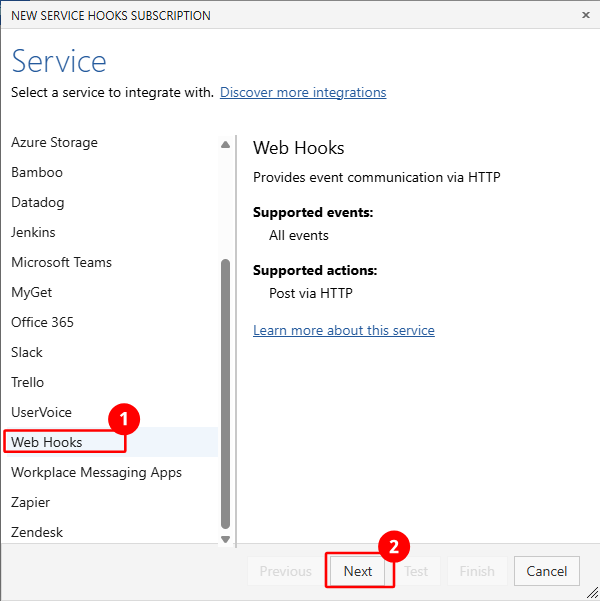Open Learn more about this service link

[344, 330]
